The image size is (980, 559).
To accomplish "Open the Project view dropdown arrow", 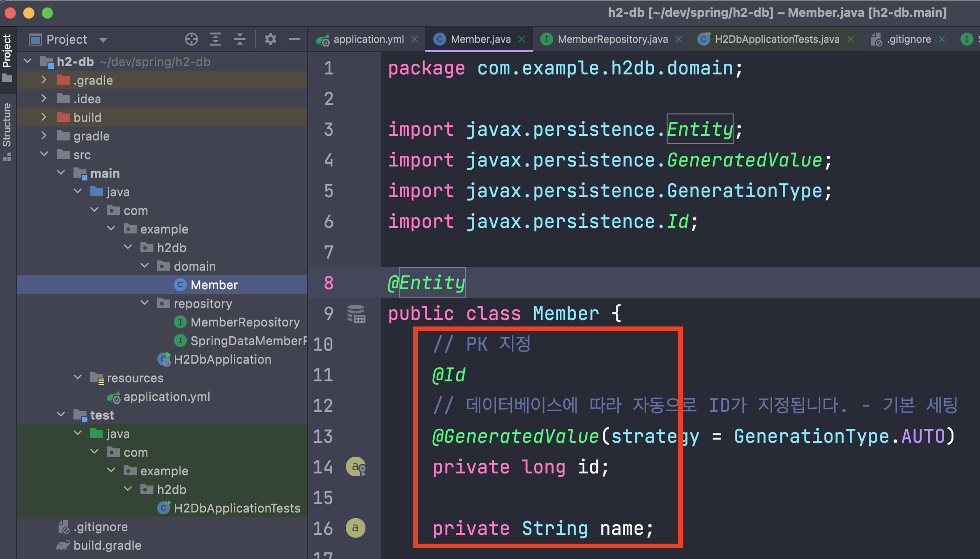I will point(103,40).
